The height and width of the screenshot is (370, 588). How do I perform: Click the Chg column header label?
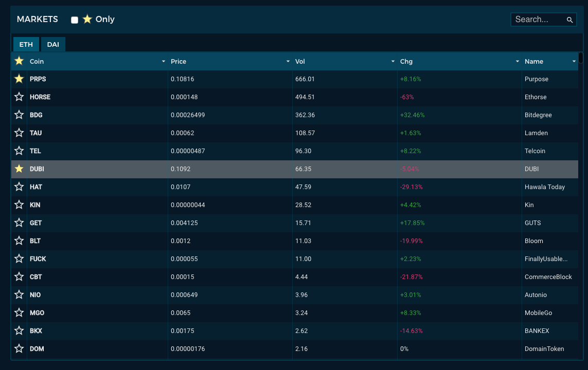(406, 62)
